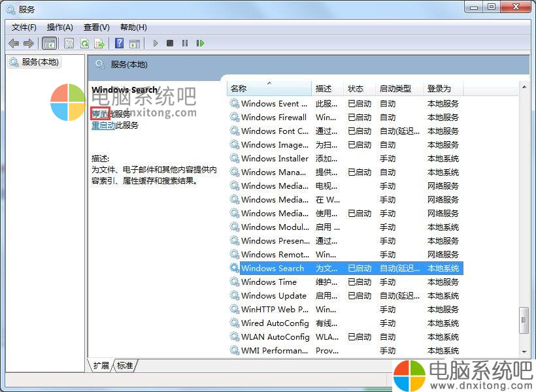Click the Export list toolbar icon
536x392 pixels.
(x=99, y=43)
